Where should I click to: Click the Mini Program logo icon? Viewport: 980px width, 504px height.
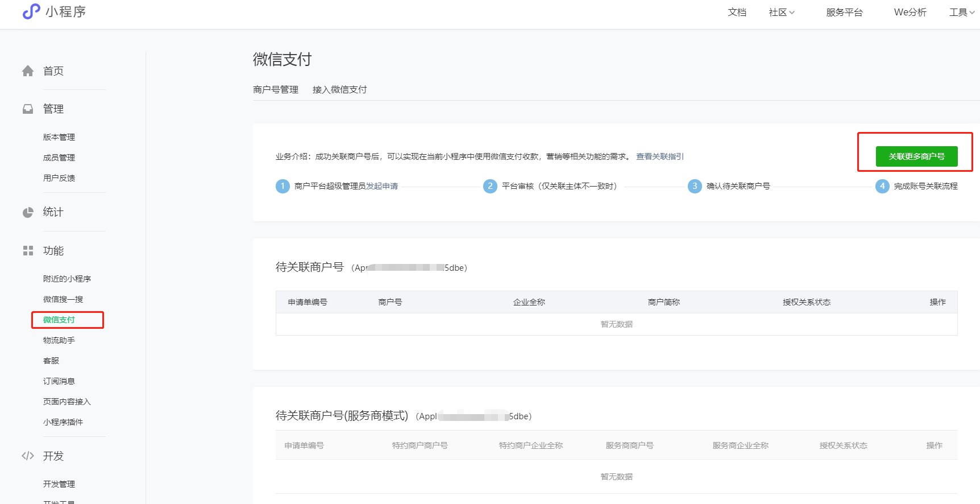(x=31, y=11)
